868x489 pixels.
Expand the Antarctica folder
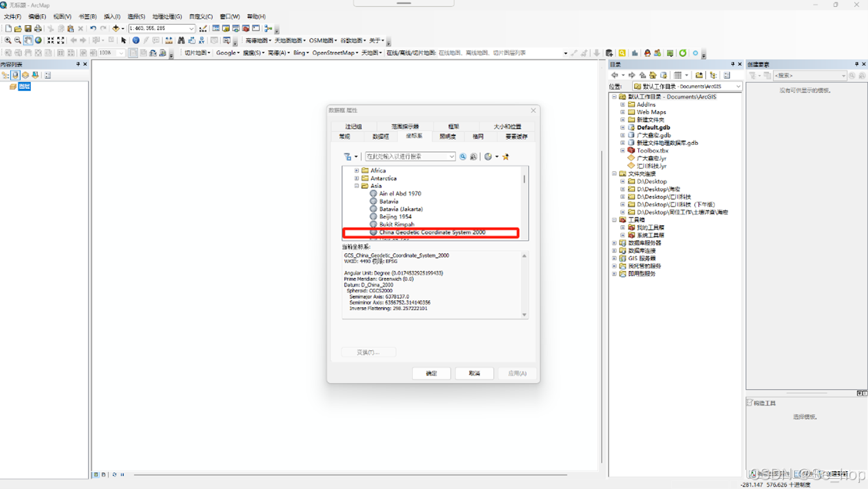click(x=356, y=179)
